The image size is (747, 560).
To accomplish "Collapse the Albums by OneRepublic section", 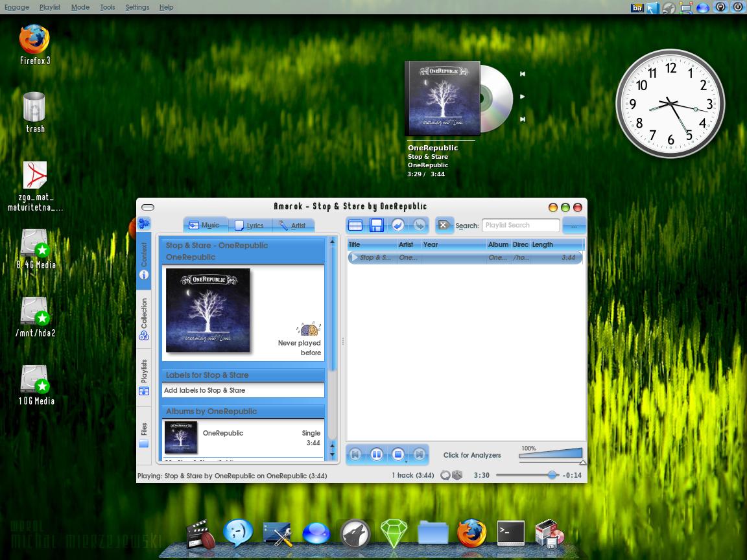I will coord(243,411).
